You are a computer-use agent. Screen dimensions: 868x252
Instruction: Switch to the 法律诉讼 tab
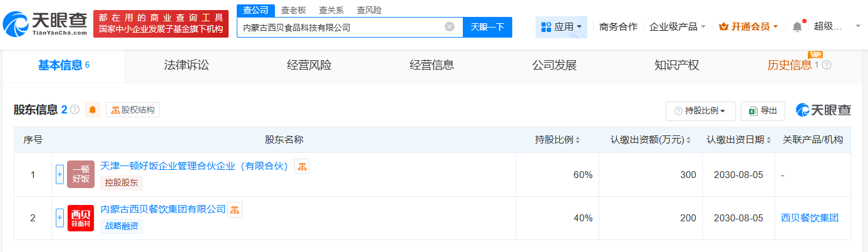[x=186, y=65]
